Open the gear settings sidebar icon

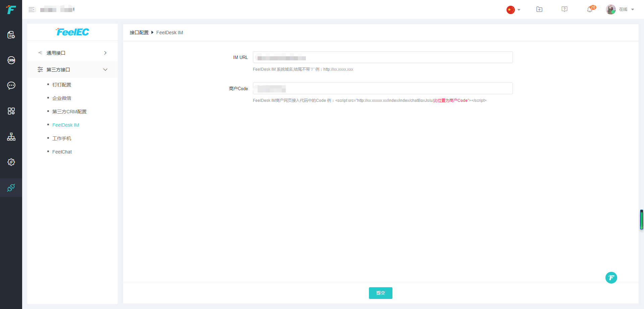pos(11,162)
